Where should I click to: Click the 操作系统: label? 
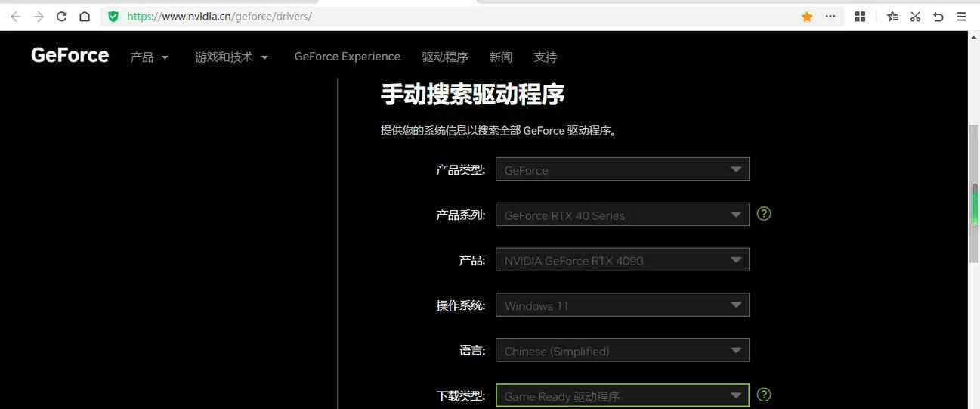coord(461,305)
